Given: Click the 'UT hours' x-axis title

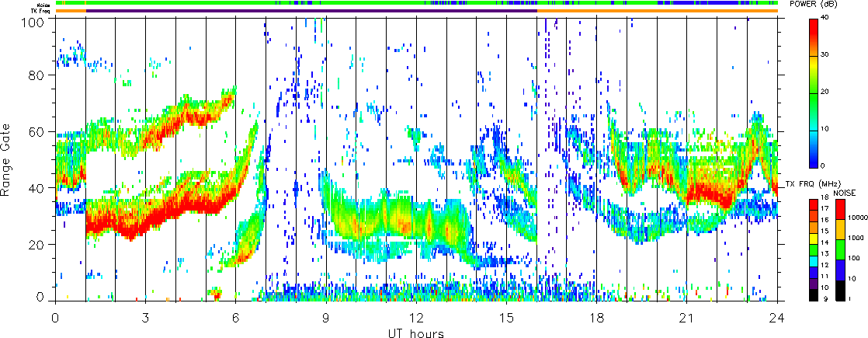Looking at the screenshot, I should click(416, 333).
